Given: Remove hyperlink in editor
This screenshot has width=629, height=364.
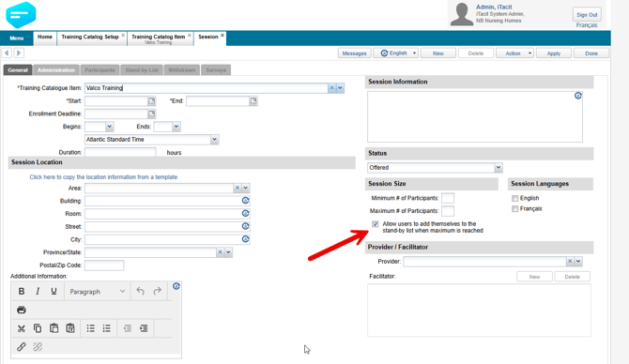Looking at the screenshot, I should (x=38, y=347).
